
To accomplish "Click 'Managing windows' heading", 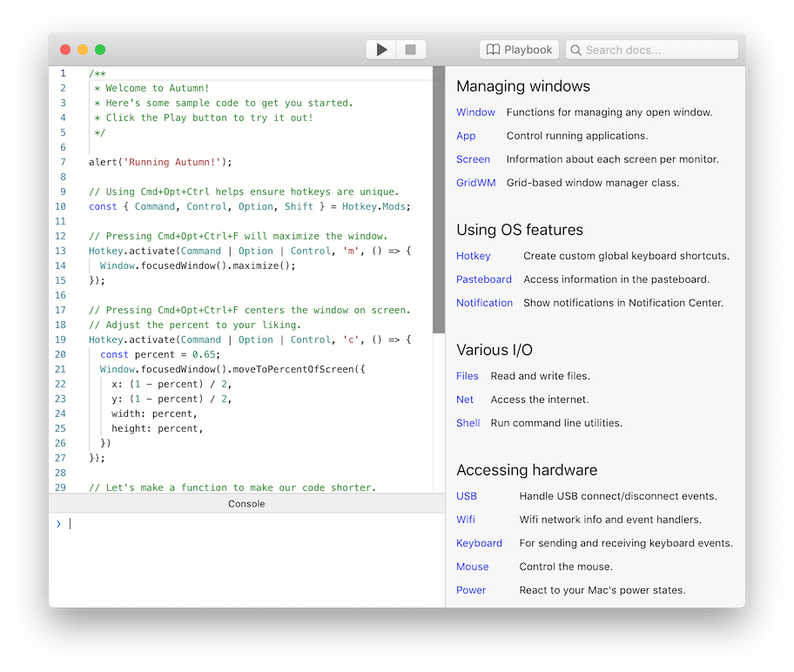I will pyautogui.click(x=523, y=86).
